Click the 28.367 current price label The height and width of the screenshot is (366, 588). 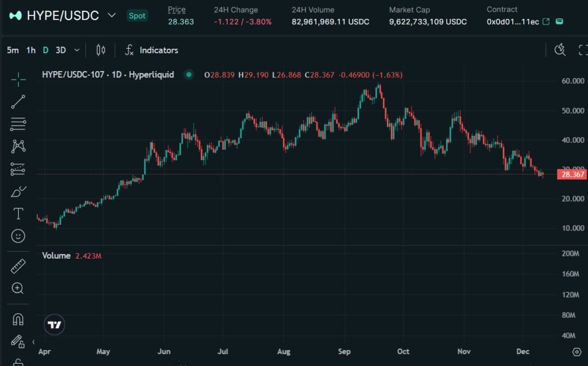click(571, 174)
